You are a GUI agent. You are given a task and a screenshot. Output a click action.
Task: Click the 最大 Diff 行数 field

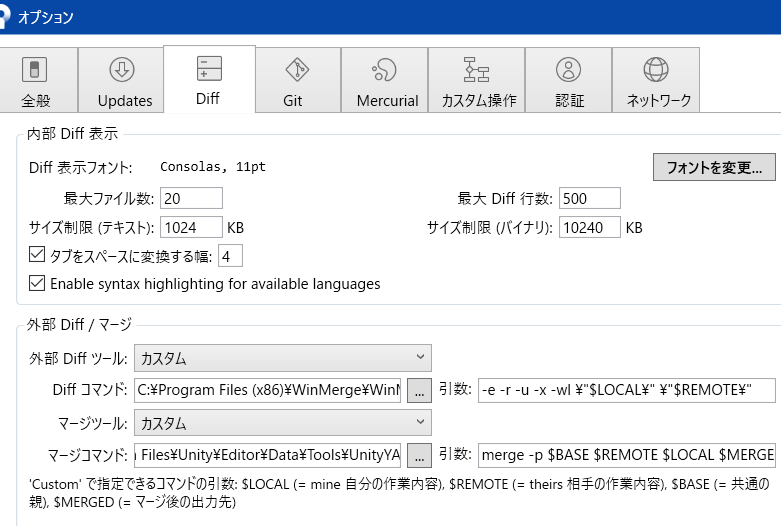(x=590, y=198)
